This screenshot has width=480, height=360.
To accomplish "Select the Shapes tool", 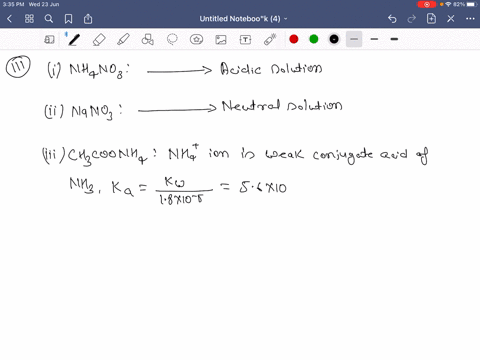I will 148,40.
